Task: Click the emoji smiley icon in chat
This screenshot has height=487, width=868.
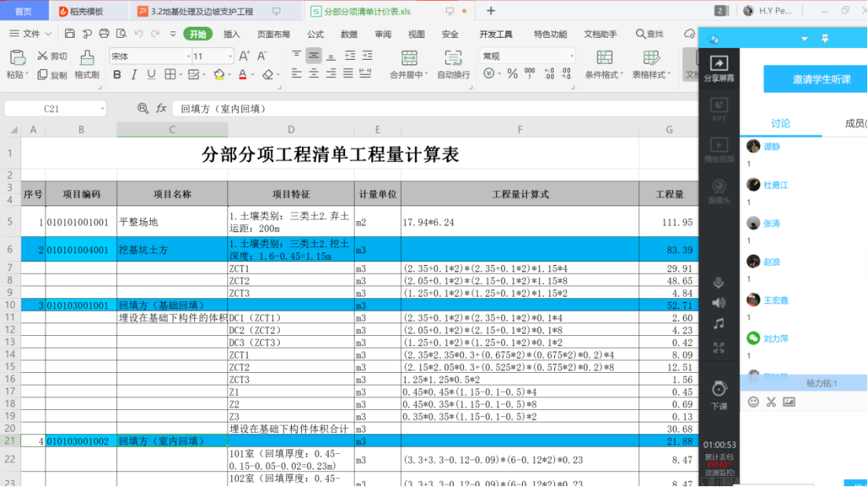Action: coord(753,401)
